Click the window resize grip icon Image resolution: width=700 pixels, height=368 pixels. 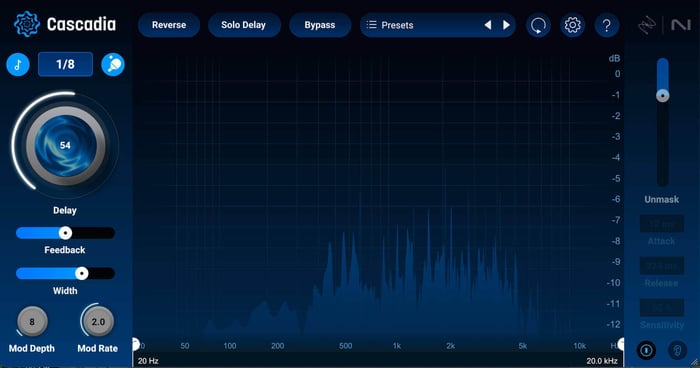[695, 363]
